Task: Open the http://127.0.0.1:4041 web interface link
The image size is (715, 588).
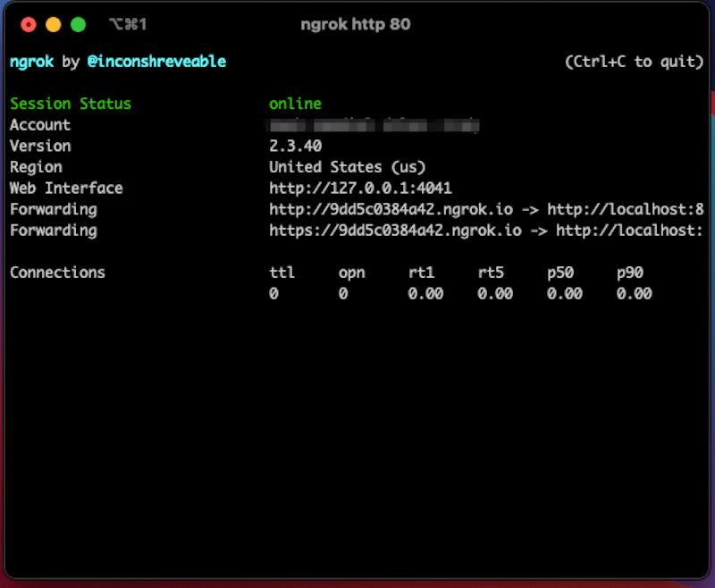Action: click(x=360, y=189)
